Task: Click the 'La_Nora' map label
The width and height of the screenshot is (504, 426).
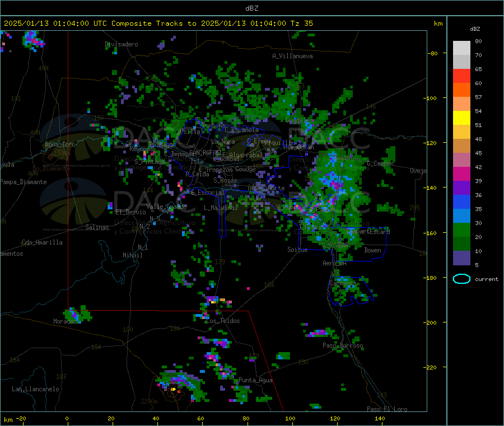Action: coord(223,142)
